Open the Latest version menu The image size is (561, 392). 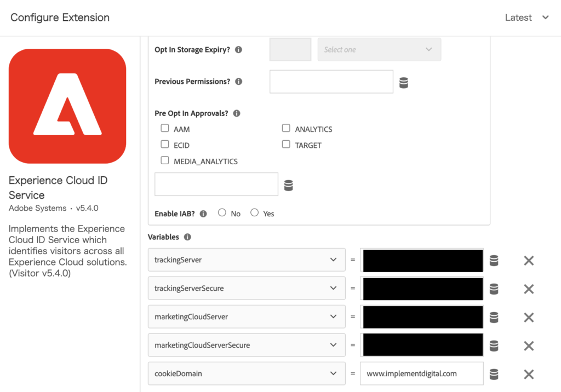526,17
